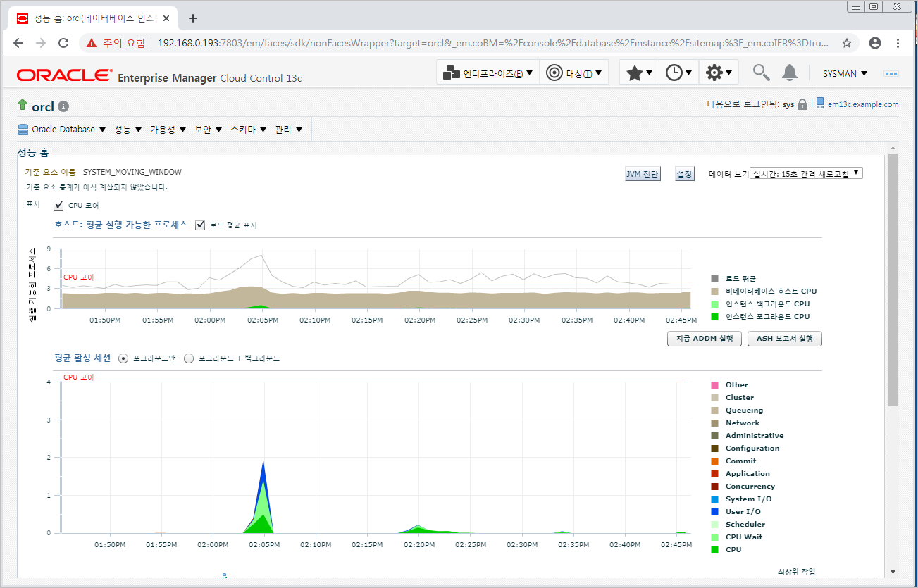
Task: Click the 로드 평균 legend swatch
Action: tap(715, 279)
